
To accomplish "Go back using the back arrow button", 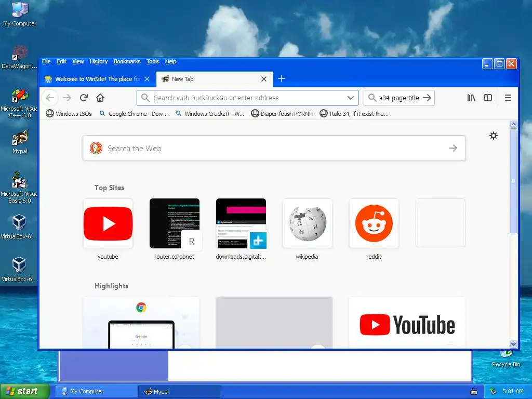I will pyautogui.click(x=50, y=98).
